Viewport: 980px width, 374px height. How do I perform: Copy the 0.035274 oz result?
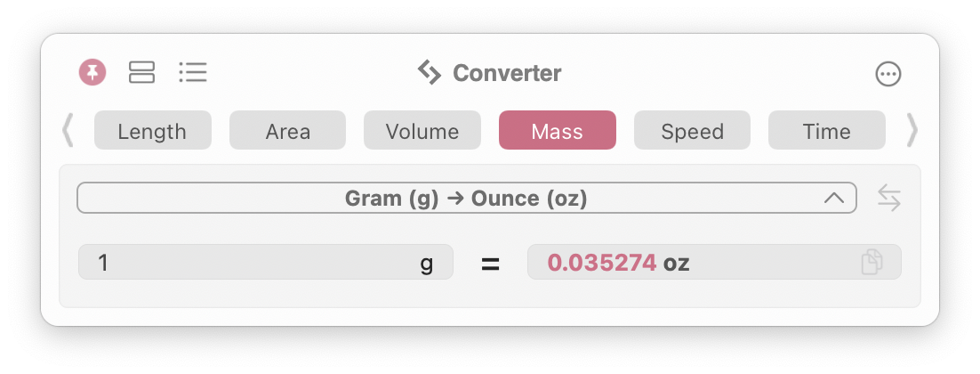pyautogui.click(x=872, y=262)
